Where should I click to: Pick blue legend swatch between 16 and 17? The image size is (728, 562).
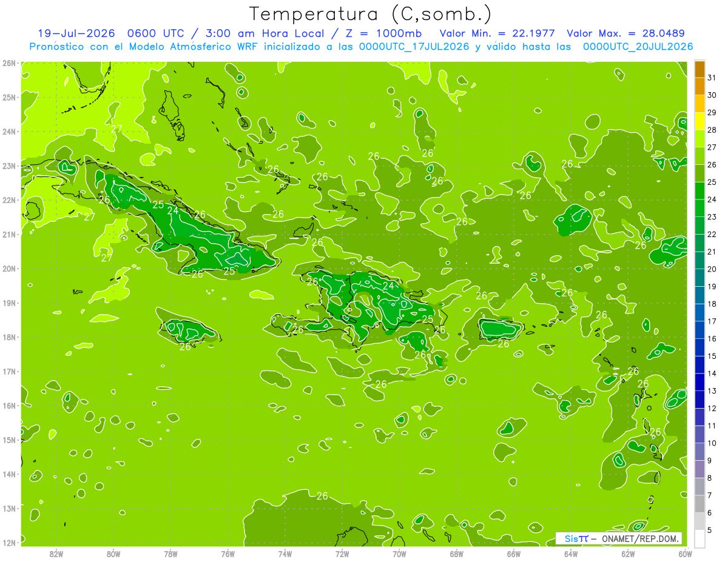[699, 330]
